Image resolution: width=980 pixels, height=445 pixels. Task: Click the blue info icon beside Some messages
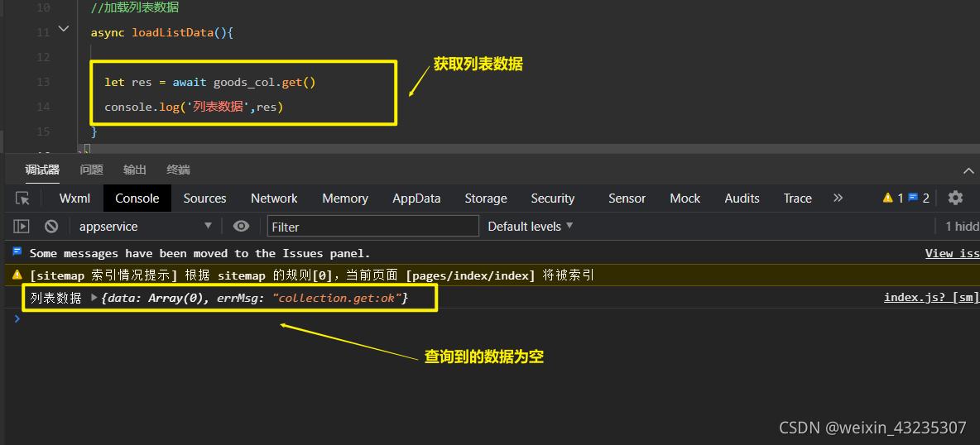pyautogui.click(x=17, y=252)
